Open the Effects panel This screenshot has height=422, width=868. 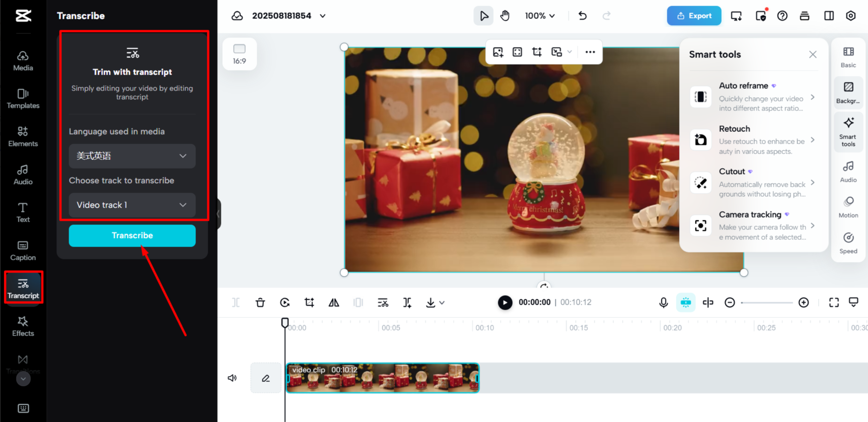pos(23,326)
